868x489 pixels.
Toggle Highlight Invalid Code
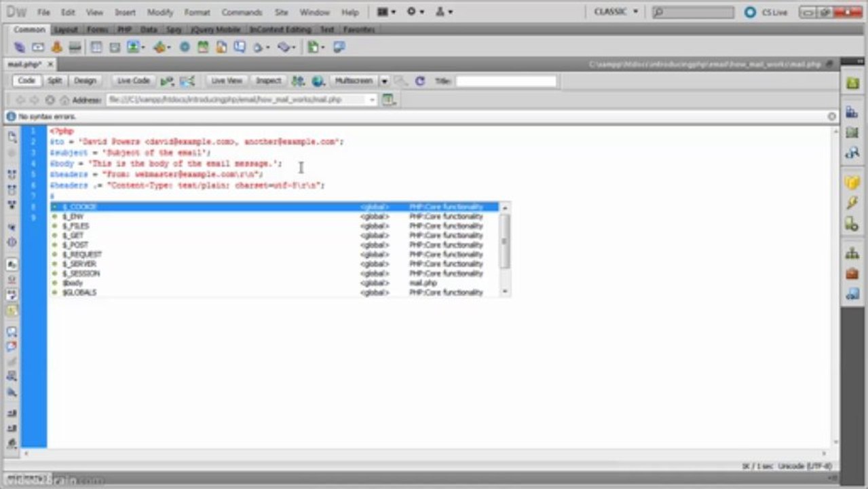coord(12,279)
